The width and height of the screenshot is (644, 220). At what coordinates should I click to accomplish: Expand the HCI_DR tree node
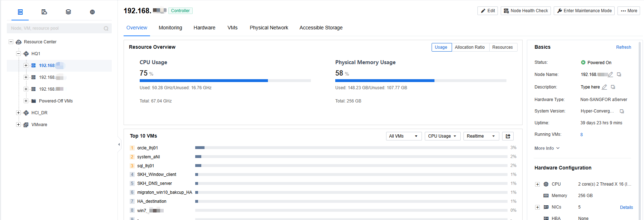point(18,113)
